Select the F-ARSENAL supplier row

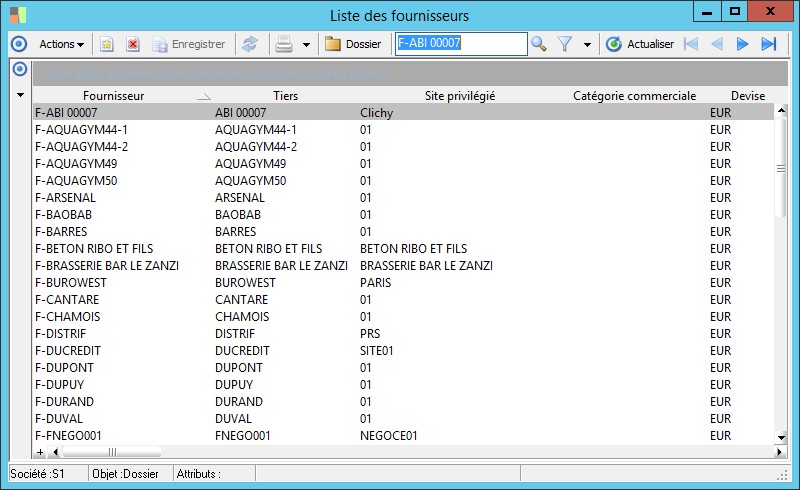coord(403,198)
